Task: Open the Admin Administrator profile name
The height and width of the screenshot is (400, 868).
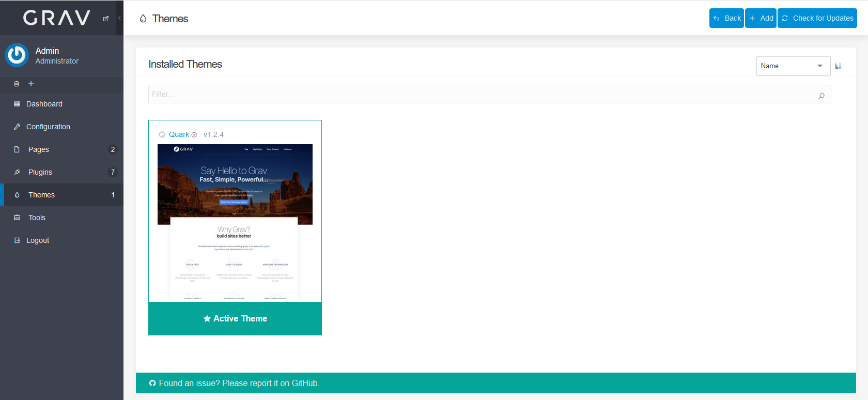Action: (57, 56)
